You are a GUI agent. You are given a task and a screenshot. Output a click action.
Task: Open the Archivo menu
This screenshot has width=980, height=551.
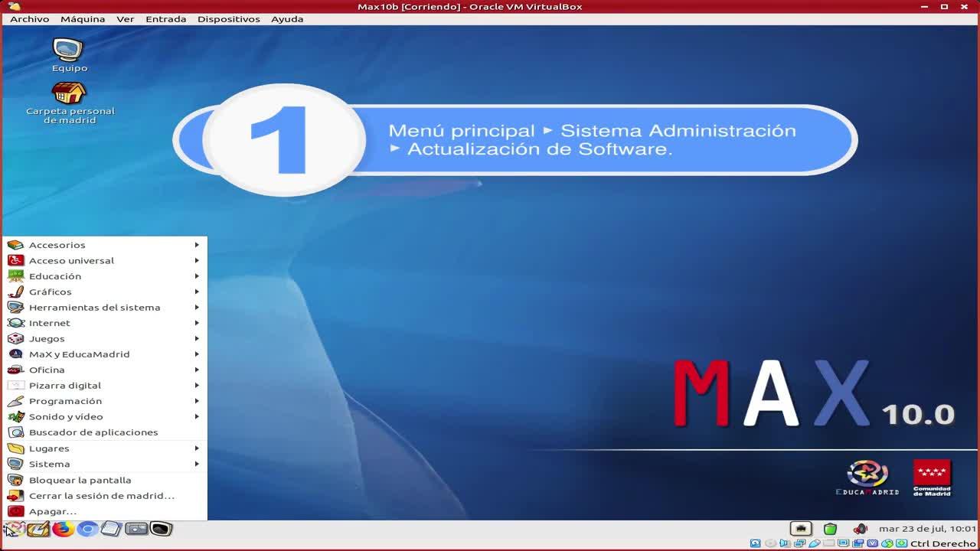click(29, 19)
